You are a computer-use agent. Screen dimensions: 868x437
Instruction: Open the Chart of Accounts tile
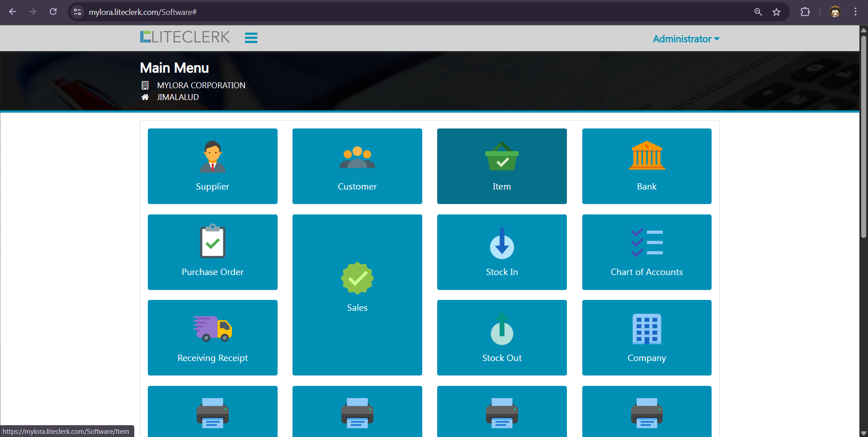[646, 252]
